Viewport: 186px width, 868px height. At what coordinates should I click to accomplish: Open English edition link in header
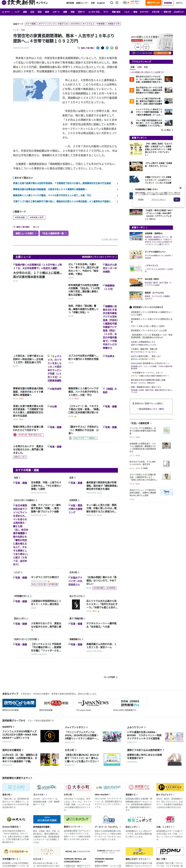click(101, 3)
